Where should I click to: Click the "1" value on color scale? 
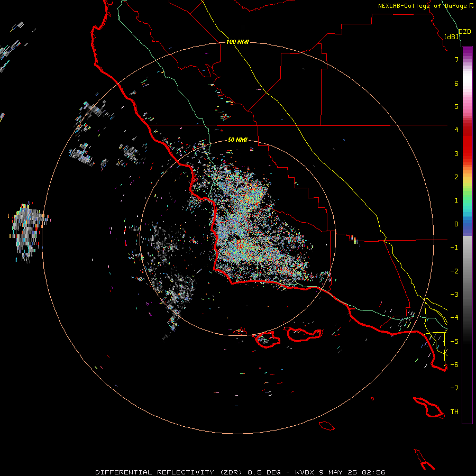[x=456, y=200]
